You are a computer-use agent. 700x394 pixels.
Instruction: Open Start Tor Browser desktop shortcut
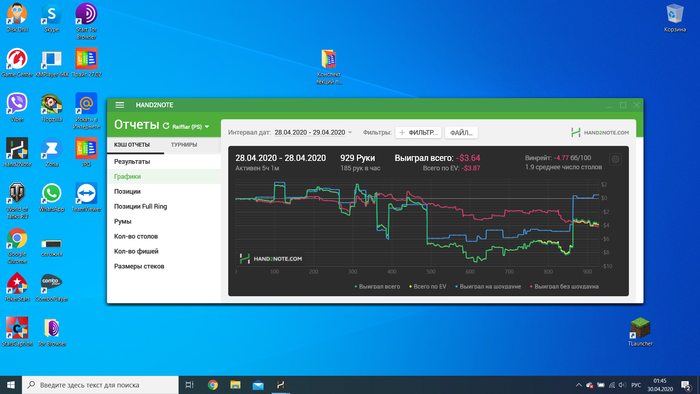pos(86,21)
